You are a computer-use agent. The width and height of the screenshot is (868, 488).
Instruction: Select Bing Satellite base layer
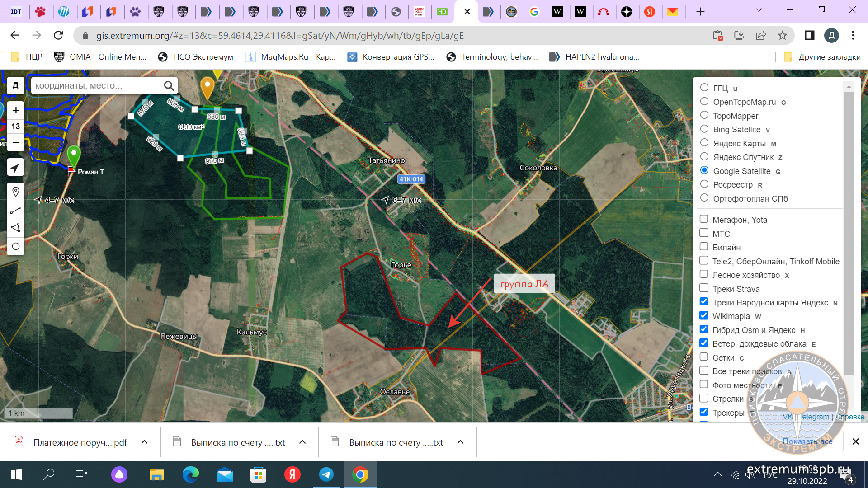(x=704, y=129)
